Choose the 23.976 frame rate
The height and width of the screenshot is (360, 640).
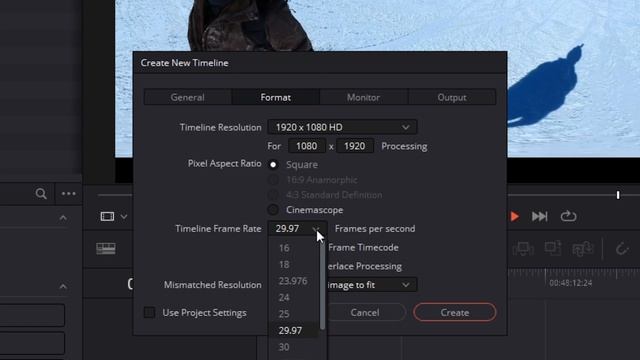294,281
